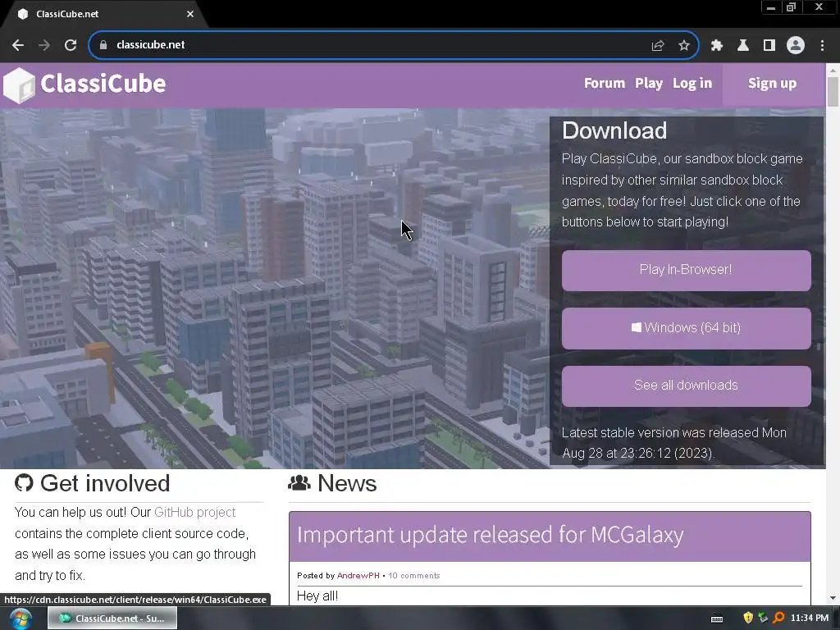Viewport: 840px width, 630px height.
Task: Click the 'Latest stable version' release text
Action: coord(674,443)
